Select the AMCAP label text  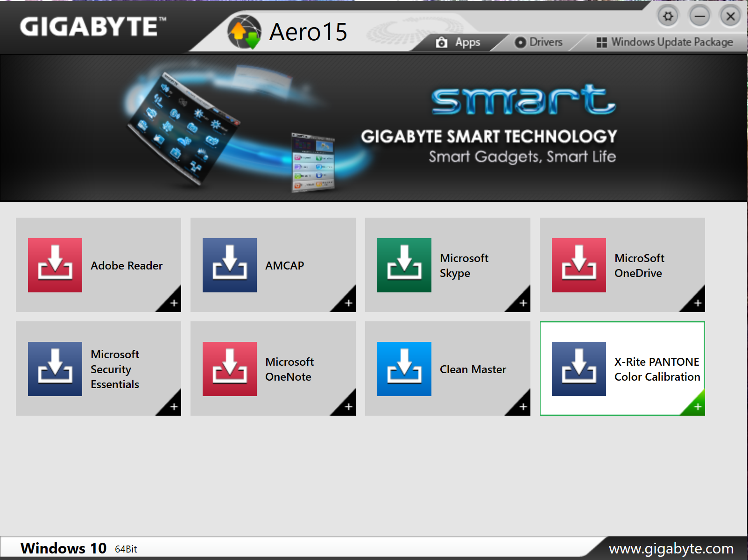[285, 265]
